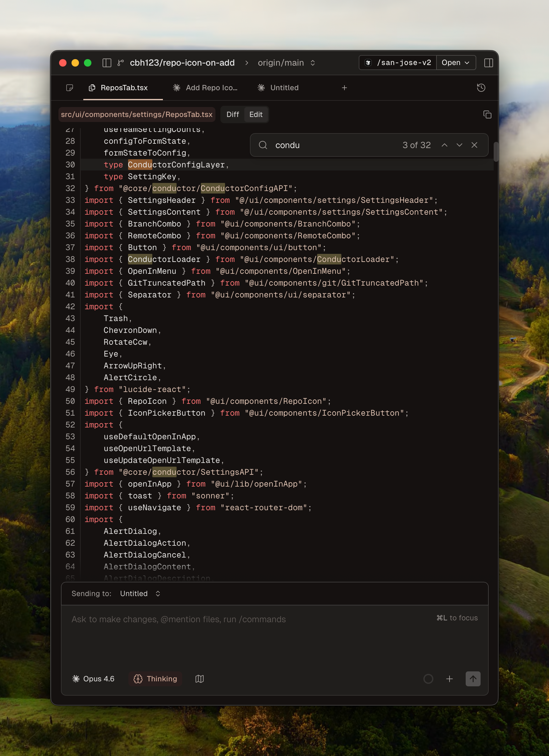The image size is (549, 756).
Task: Close the search bar
Action: tap(474, 145)
